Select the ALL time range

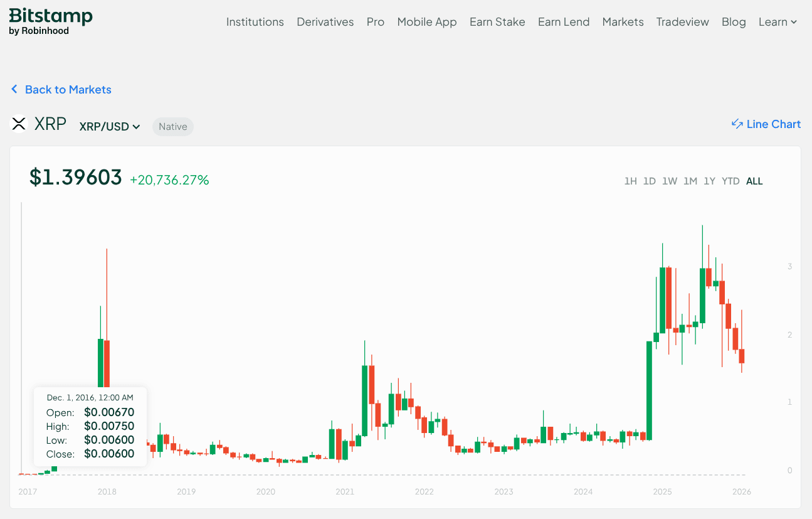(x=754, y=181)
